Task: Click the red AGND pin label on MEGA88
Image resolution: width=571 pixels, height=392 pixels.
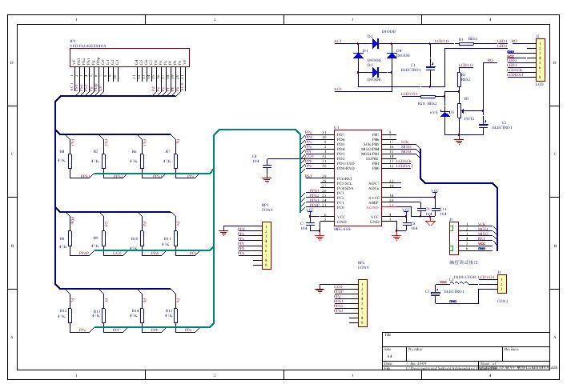Action: pos(372,207)
